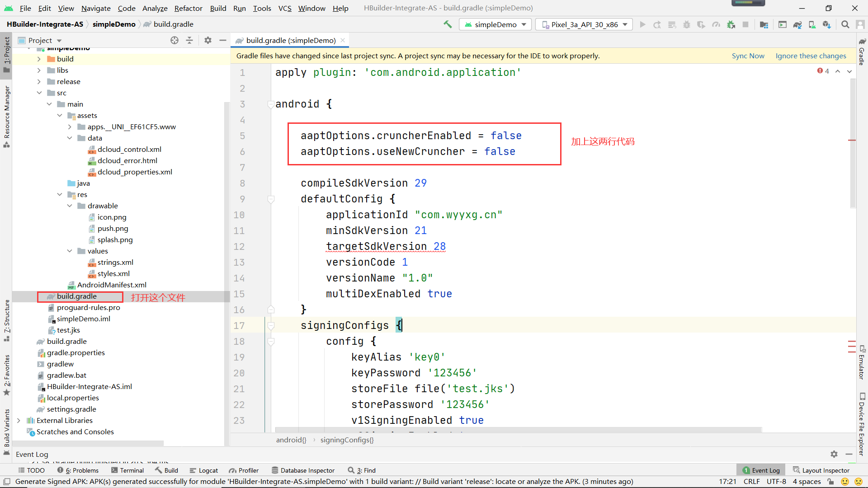The width and height of the screenshot is (868, 488).
Task: Open the AVD Manager icon
Action: coord(812,24)
